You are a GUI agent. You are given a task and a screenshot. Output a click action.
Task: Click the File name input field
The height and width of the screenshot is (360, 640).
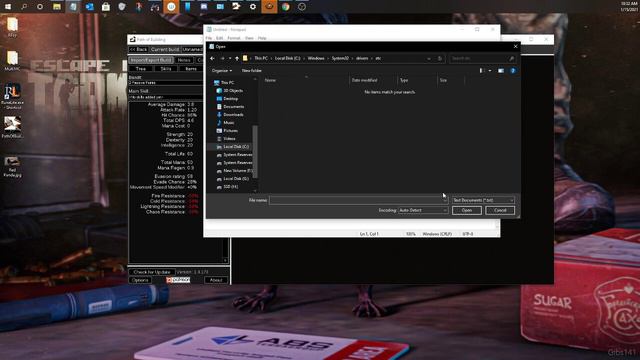[355, 200]
